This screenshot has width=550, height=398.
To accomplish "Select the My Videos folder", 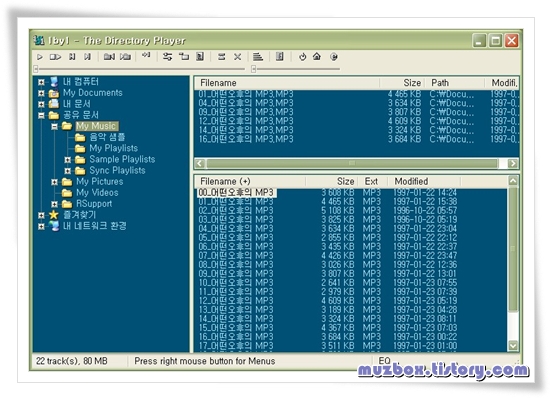I will click(97, 193).
